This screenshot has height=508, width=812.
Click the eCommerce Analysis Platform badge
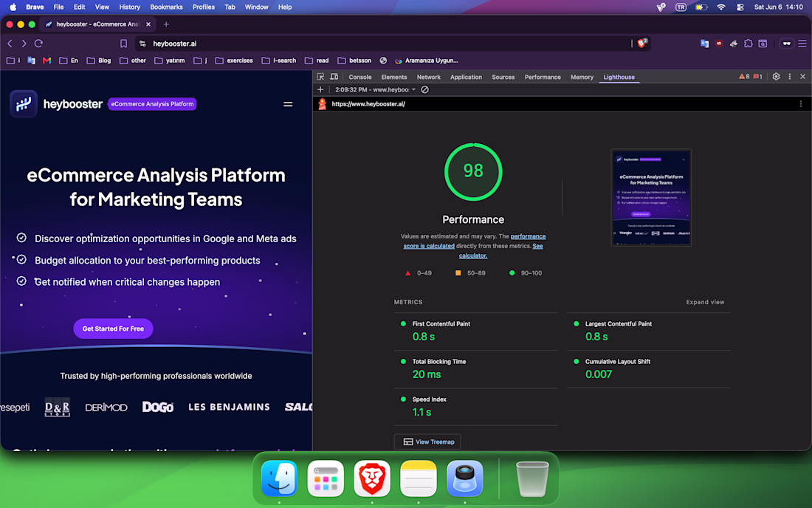pos(152,104)
